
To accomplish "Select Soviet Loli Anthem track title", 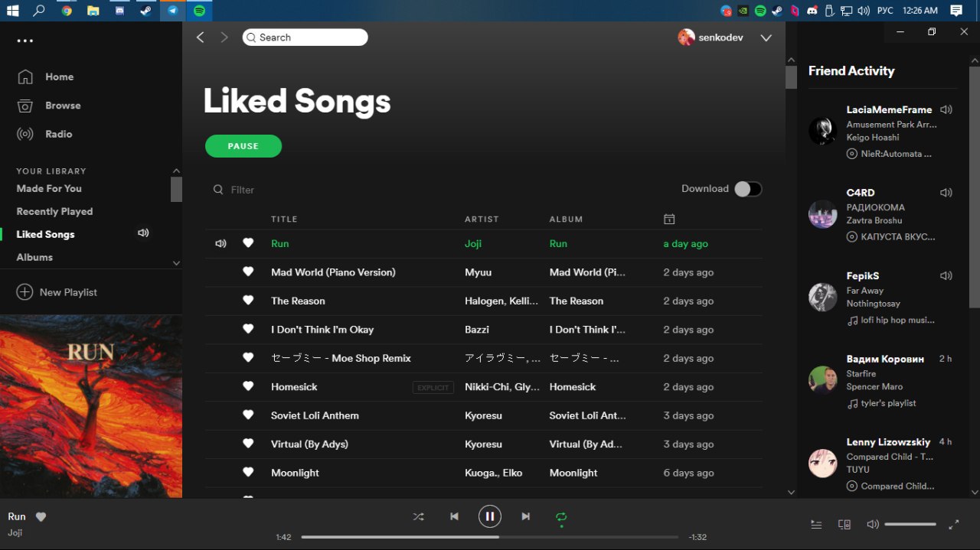I will coord(315,415).
